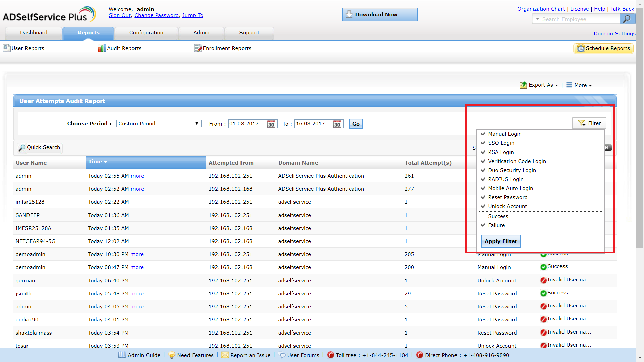
Task: Click the Domain Settings link
Action: pos(614,33)
